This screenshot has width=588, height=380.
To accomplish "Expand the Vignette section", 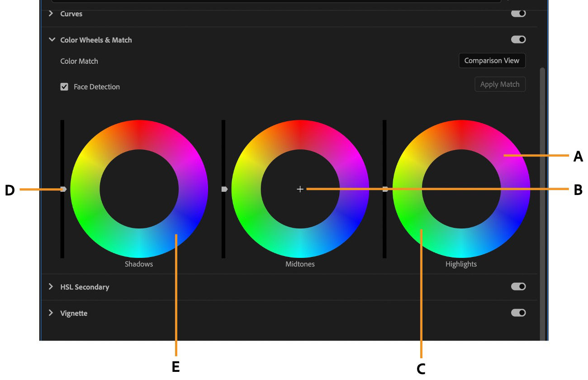I will pos(51,313).
